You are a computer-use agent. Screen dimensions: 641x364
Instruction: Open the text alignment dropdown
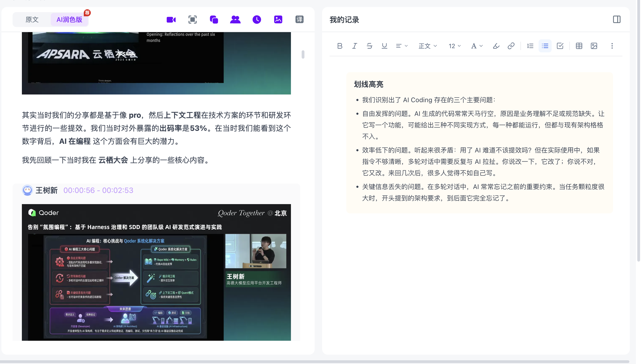tap(401, 46)
